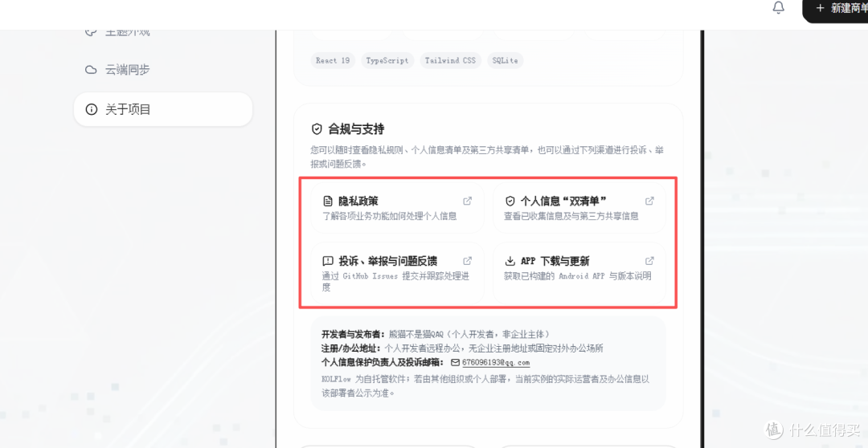Click external-link icon on 投诉举报 card
Viewport: 868px width, 448px height.
tap(467, 260)
